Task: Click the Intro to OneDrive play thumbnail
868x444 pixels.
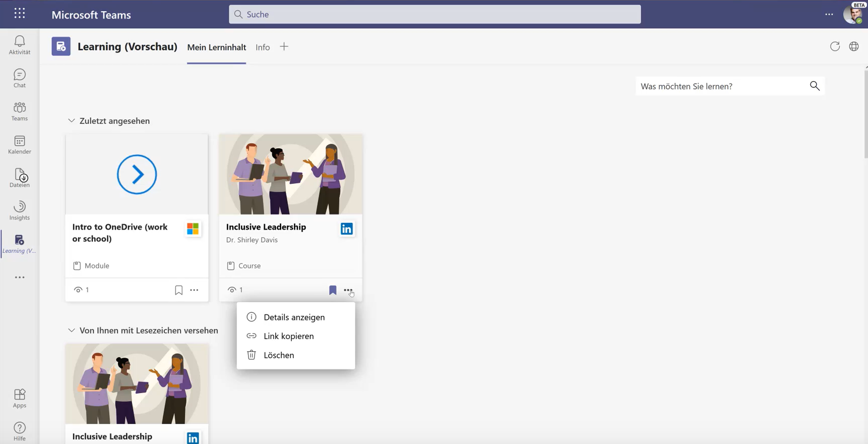Action: 137,174
